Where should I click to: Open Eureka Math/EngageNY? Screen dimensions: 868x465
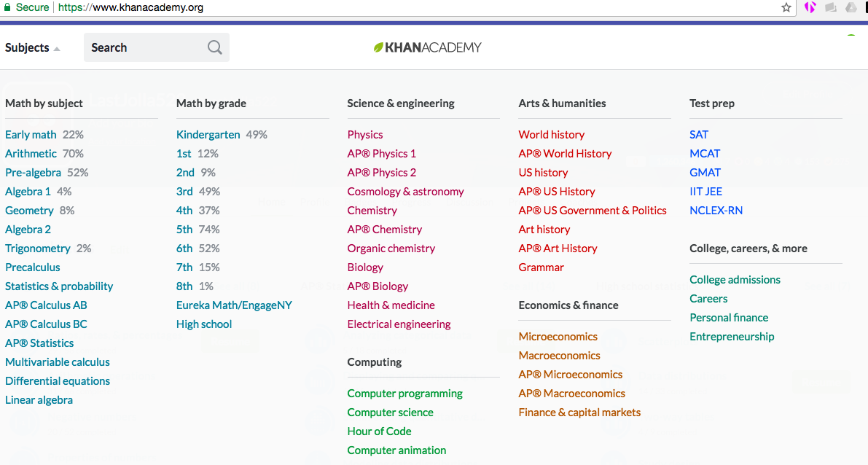(x=234, y=305)
